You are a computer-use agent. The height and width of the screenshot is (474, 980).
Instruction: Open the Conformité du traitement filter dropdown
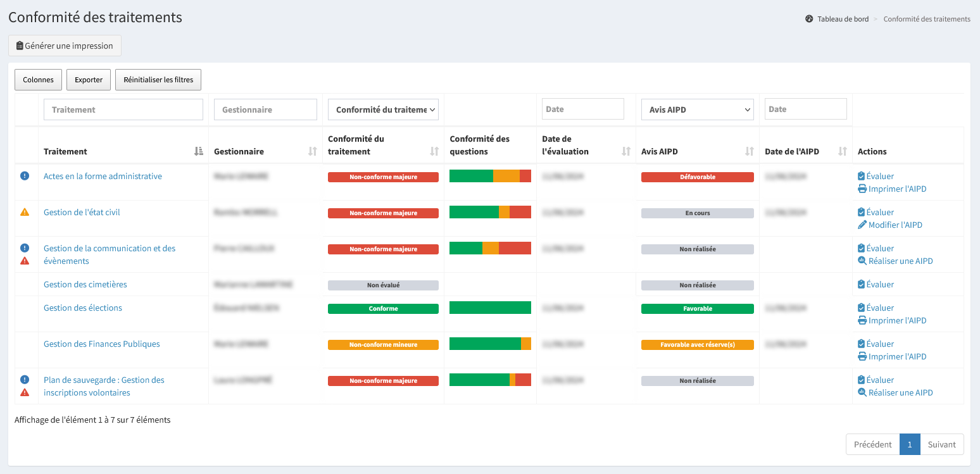click(383, 109)
